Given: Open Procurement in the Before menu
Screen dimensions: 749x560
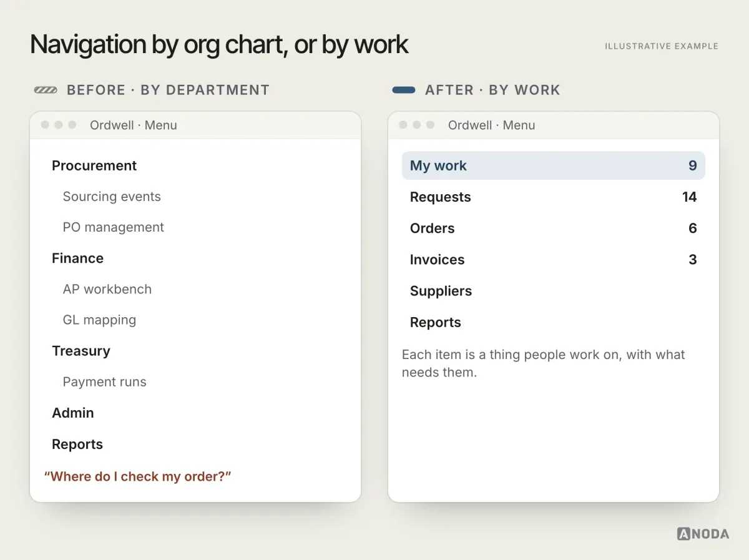Looking at the screenshot, I should coord(94,165).
